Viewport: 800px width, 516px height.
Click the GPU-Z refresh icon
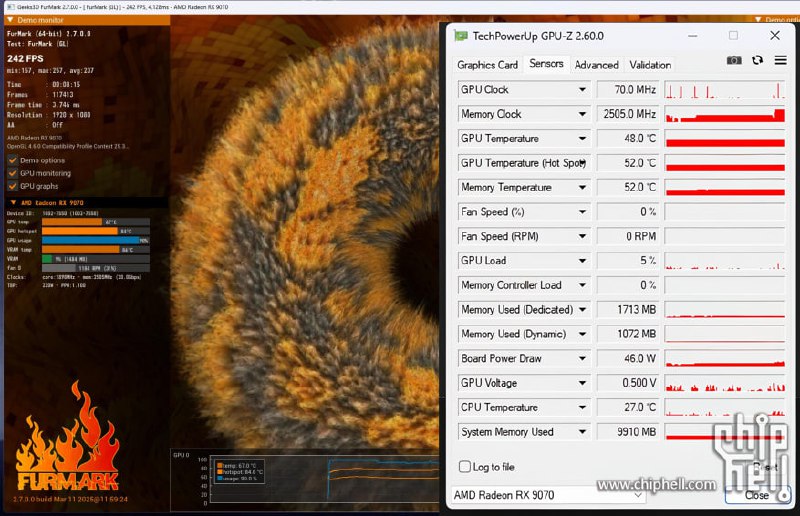click(x=757, y=60)
